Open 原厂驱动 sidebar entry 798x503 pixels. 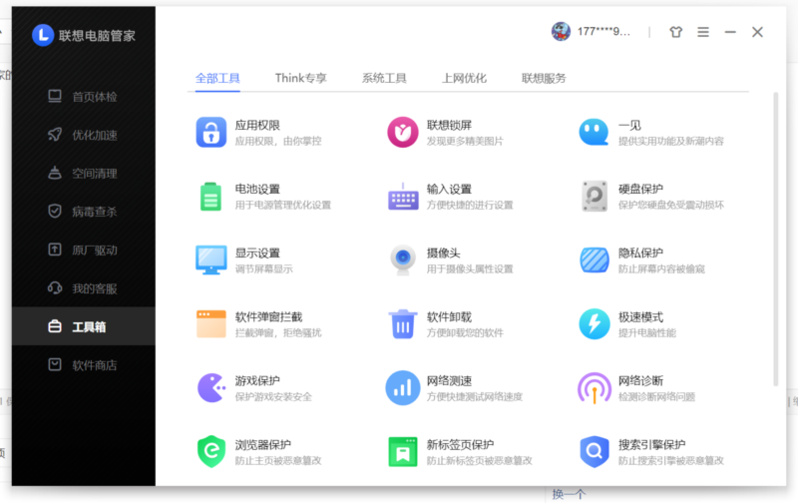click(83, 250)
